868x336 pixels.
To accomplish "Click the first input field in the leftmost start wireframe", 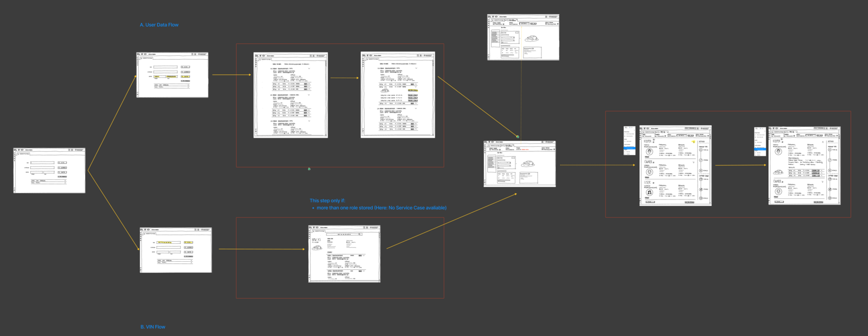I will 42,162.
